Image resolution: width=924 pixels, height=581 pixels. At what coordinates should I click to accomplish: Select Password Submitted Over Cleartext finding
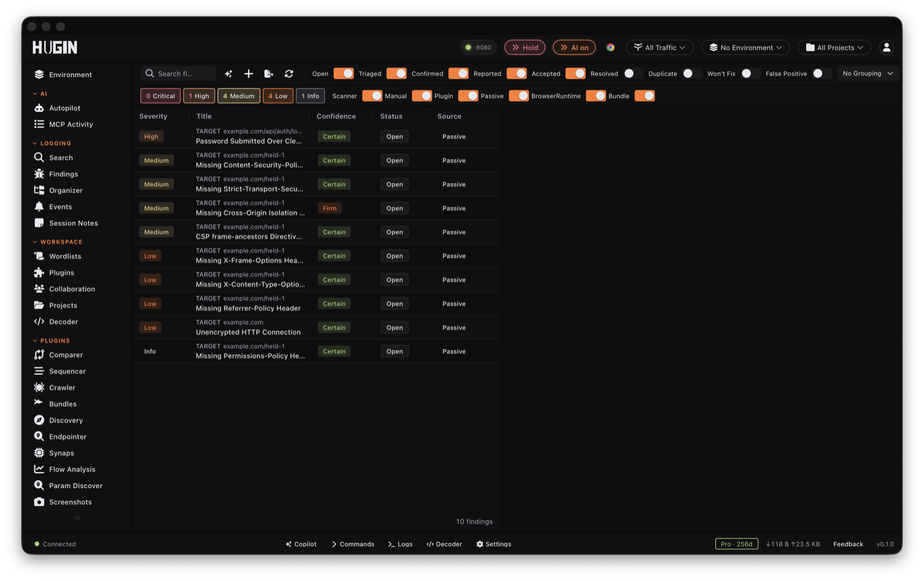(316, 137)
